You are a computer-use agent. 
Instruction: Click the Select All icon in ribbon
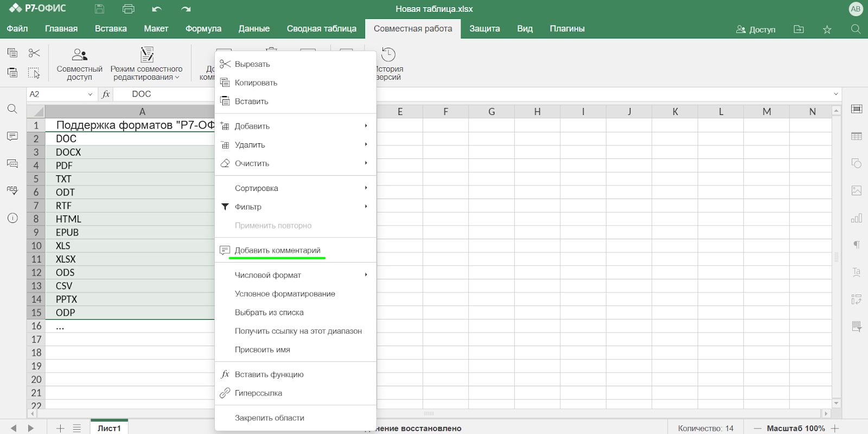click(34, 72)
